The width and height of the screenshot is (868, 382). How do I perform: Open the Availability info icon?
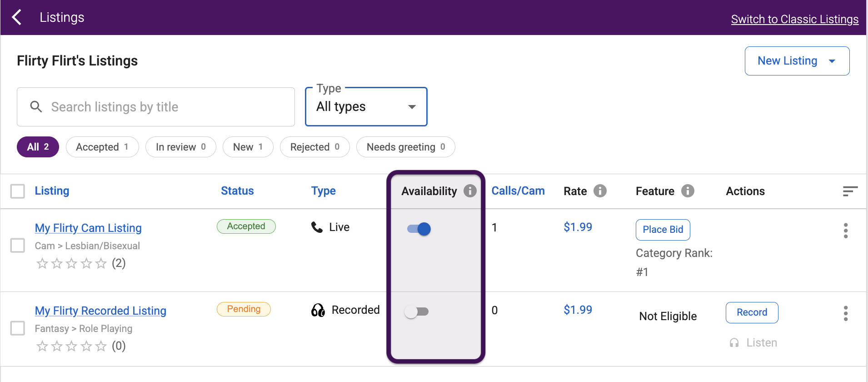point(470,191)
